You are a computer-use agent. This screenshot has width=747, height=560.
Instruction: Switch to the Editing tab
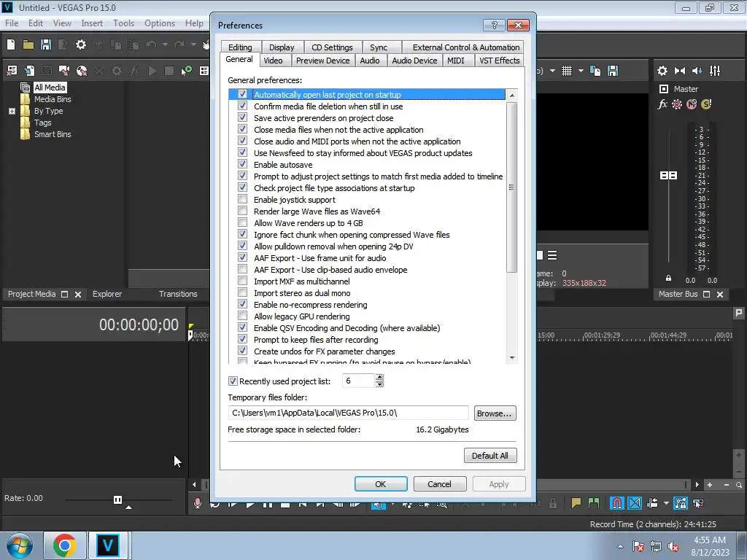click(240, 47)
